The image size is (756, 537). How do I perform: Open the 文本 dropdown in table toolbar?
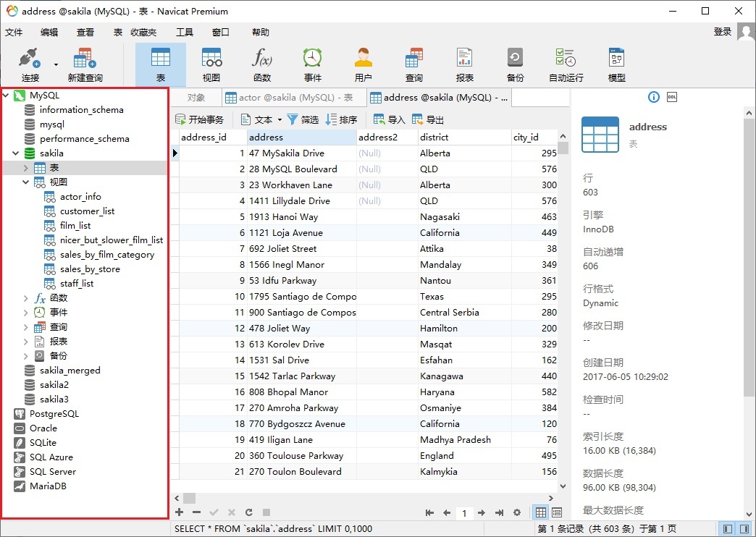pyautogui.click(x=280, y=119)
